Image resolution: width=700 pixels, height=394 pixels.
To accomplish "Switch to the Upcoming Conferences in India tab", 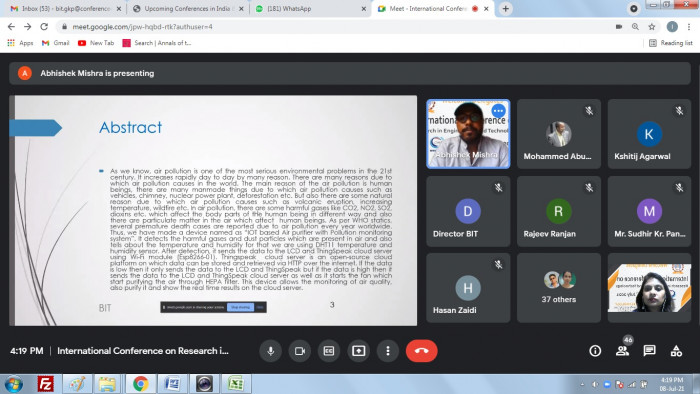I will click(x=188, y=8).
